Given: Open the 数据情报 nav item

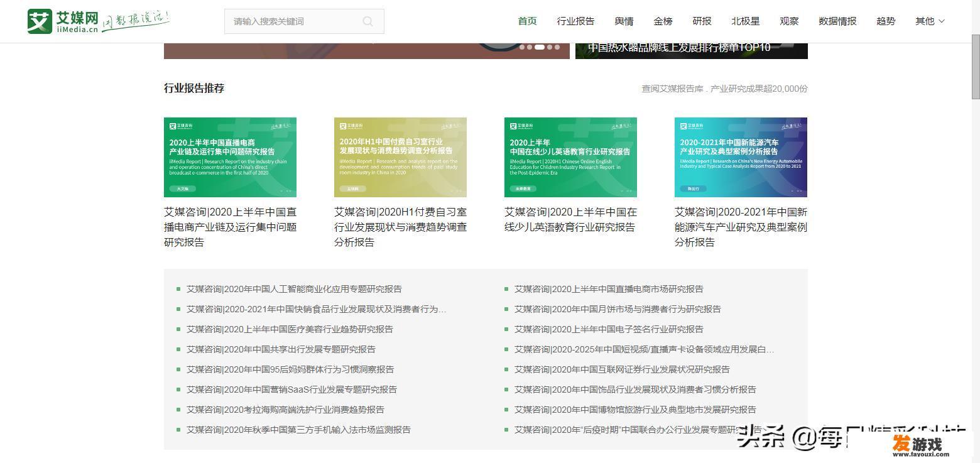Looking at the screenshot, I should pos(837,21).
